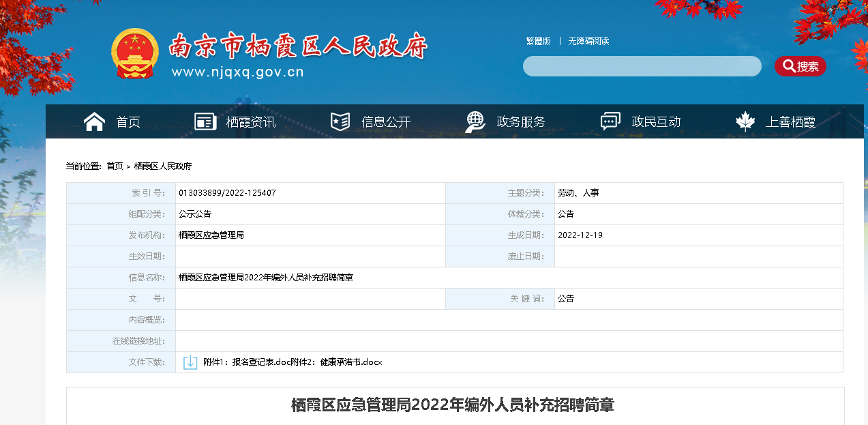Click the 政务服务 globe hand icon
Viewport: 868px width, 425px height.
click(x=475, y=121)
